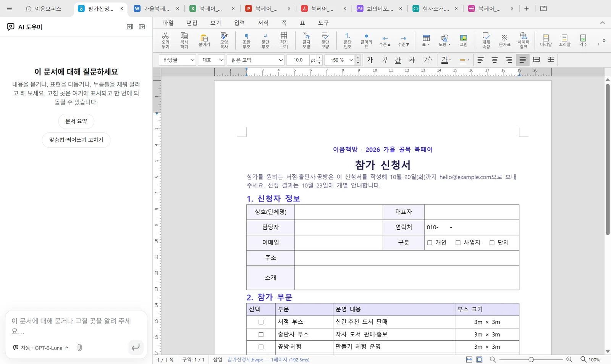611x364 pixels.
Task: Open the 바탕글 paragraph style dropdown
Action: (x=177, y=60)
